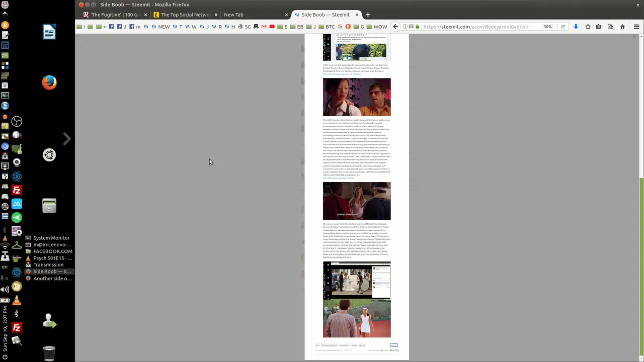Screen dimensions: 644x362
Task: Open the BTC bookmarks folder
Action: point(327,27)
